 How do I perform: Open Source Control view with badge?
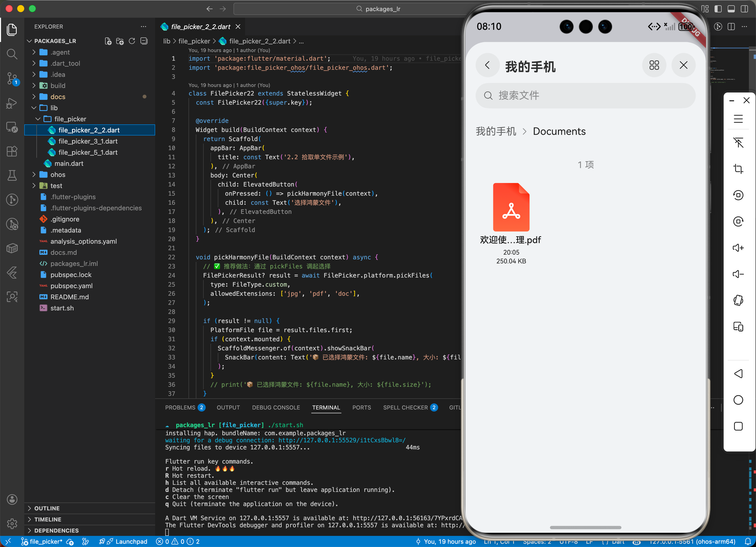[12, 78]
